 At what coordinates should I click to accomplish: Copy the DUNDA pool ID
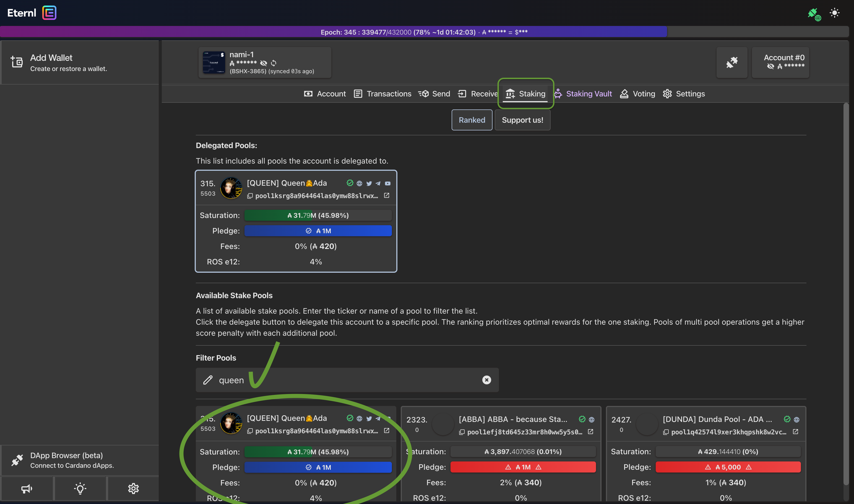click(666, 432)
